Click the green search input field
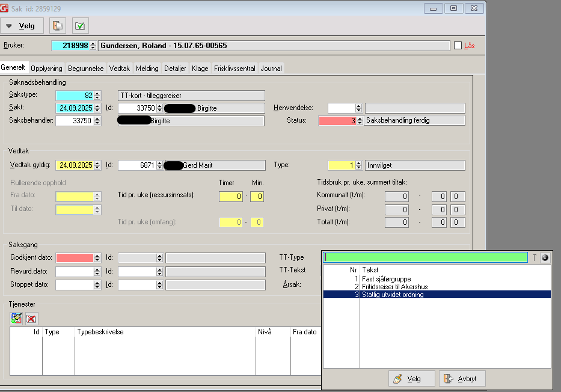 (x=426, y=257)
